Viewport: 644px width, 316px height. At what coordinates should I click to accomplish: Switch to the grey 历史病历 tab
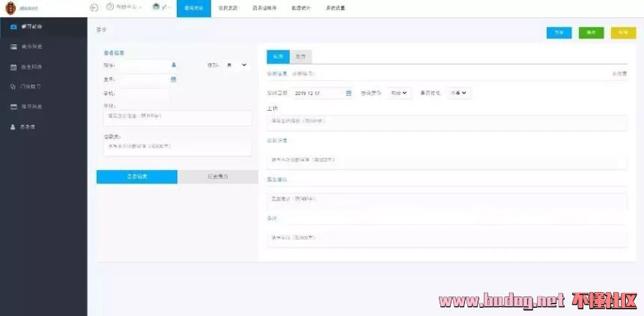218,177
